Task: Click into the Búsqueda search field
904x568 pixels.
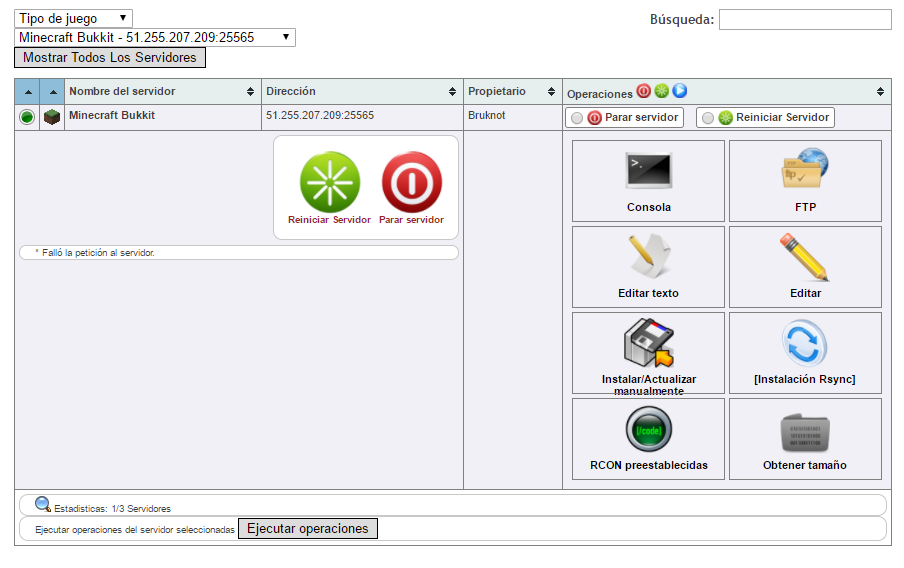Action: click(805, 20)
